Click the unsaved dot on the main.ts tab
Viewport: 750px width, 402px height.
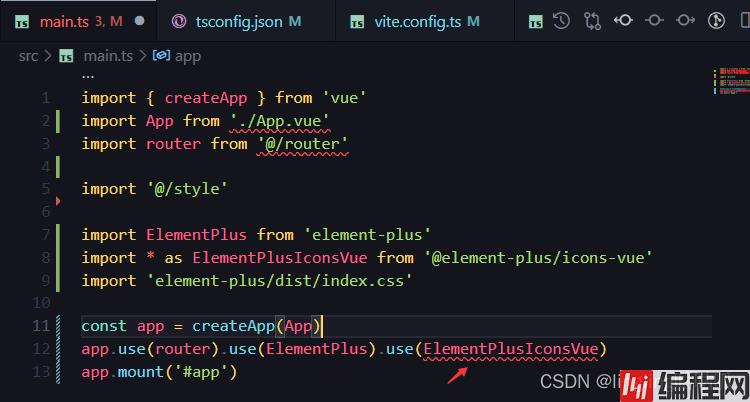click(139, 20)
